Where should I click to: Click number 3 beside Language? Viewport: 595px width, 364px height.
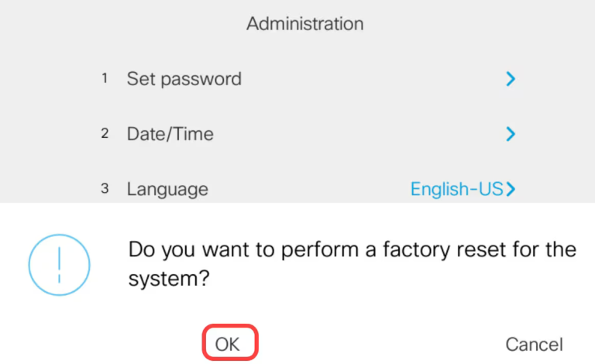[x=105, y=189]
